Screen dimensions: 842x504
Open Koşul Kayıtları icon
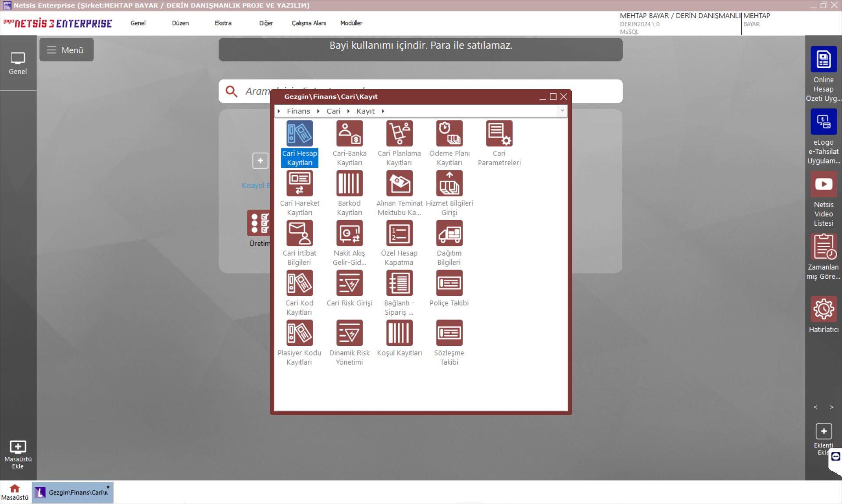399,333
